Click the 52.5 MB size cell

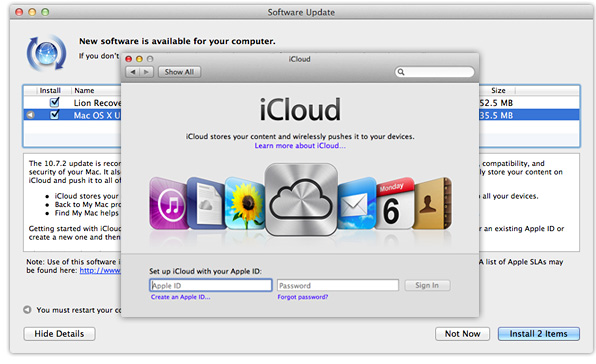[496, 103]
